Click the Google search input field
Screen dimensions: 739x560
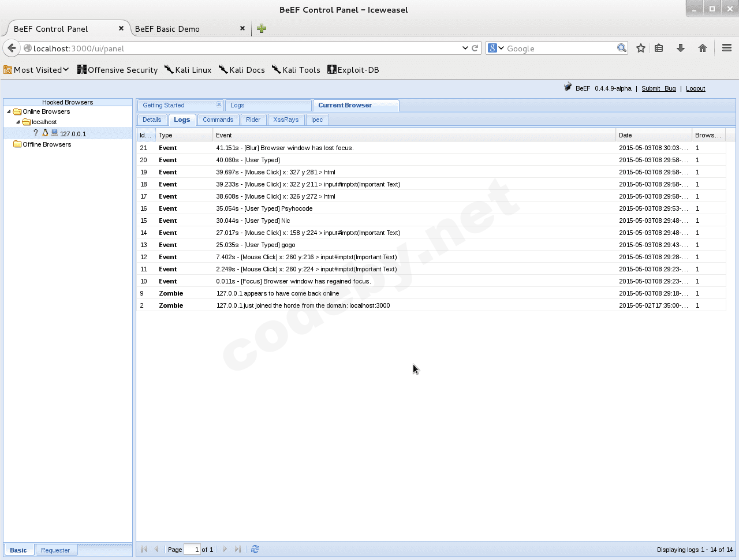561,48
